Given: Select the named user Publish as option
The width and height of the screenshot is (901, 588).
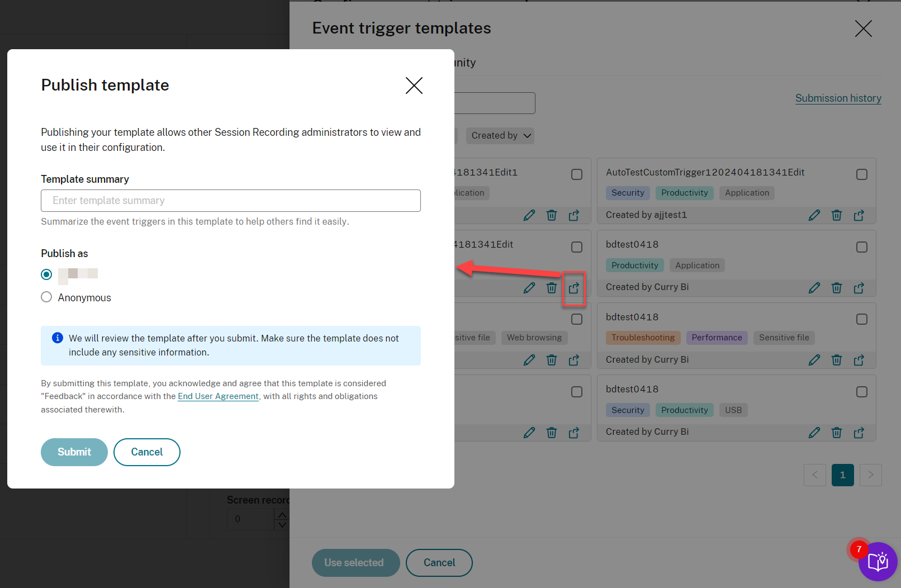Looking at the screenshot, I should tap(46, 274).
